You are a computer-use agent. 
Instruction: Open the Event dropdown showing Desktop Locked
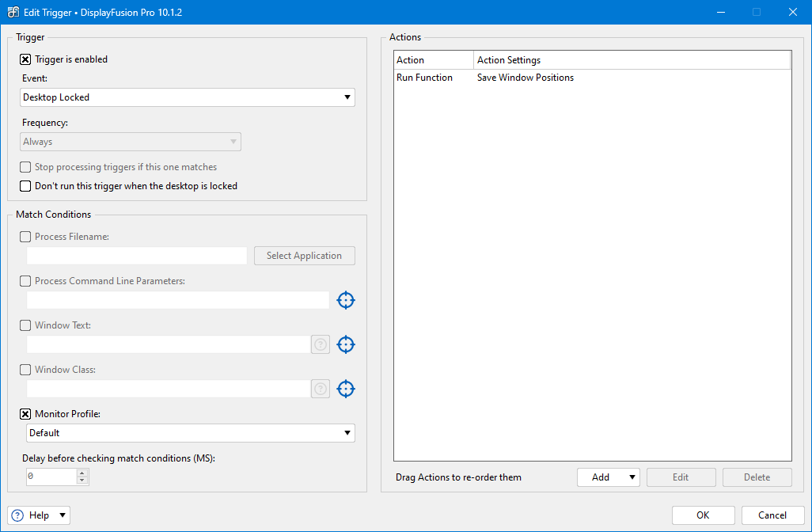pyautogui.click(x=188, y=97)
